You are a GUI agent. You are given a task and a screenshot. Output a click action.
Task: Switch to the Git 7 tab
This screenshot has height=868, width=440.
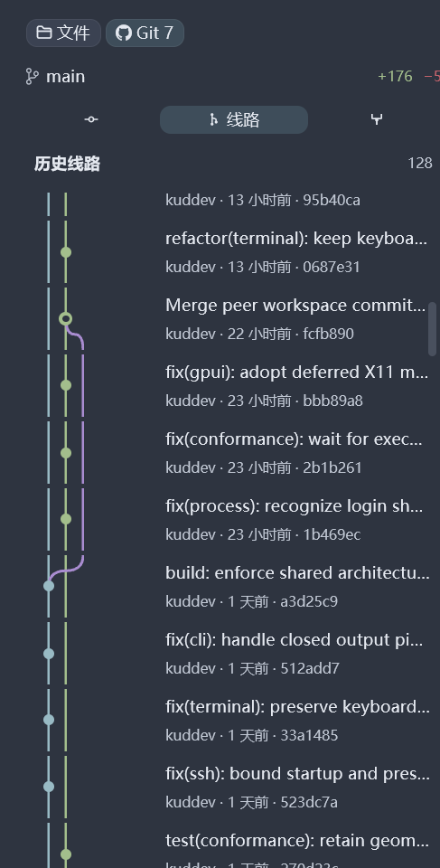click(145, 33)
